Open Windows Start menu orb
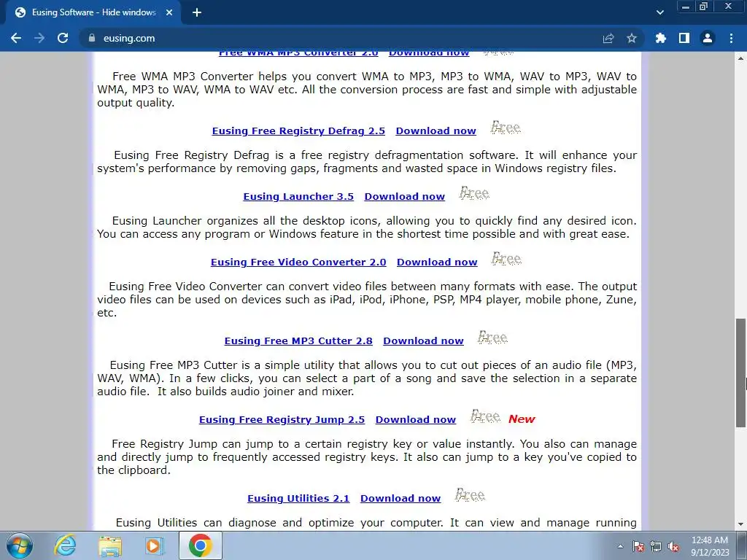 point(19,545)
